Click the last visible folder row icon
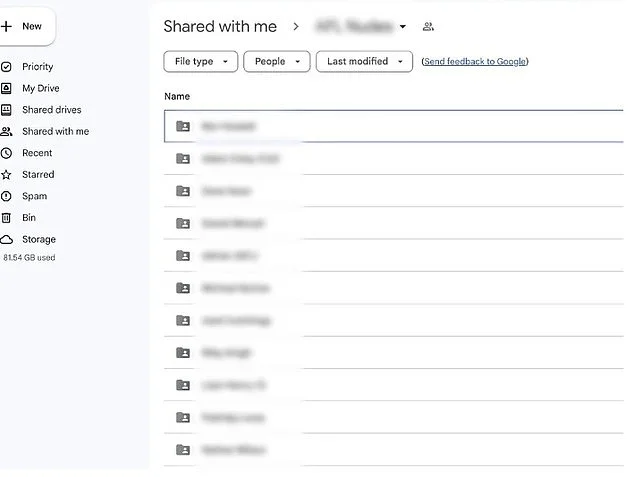 (183, 449)
